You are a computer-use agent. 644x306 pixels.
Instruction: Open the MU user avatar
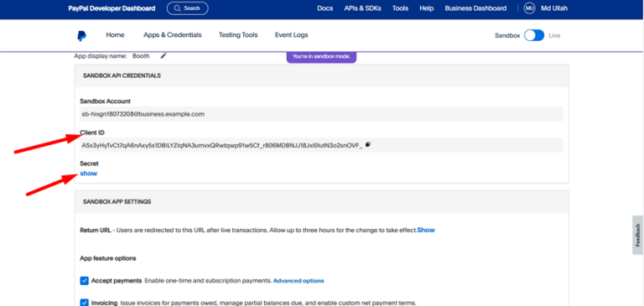[529, 8]
